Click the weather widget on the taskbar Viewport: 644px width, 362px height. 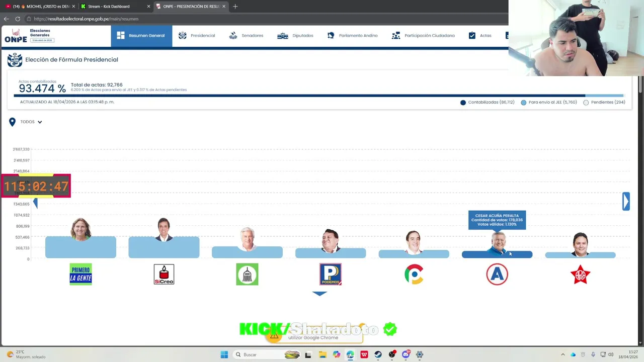point(26,354)
